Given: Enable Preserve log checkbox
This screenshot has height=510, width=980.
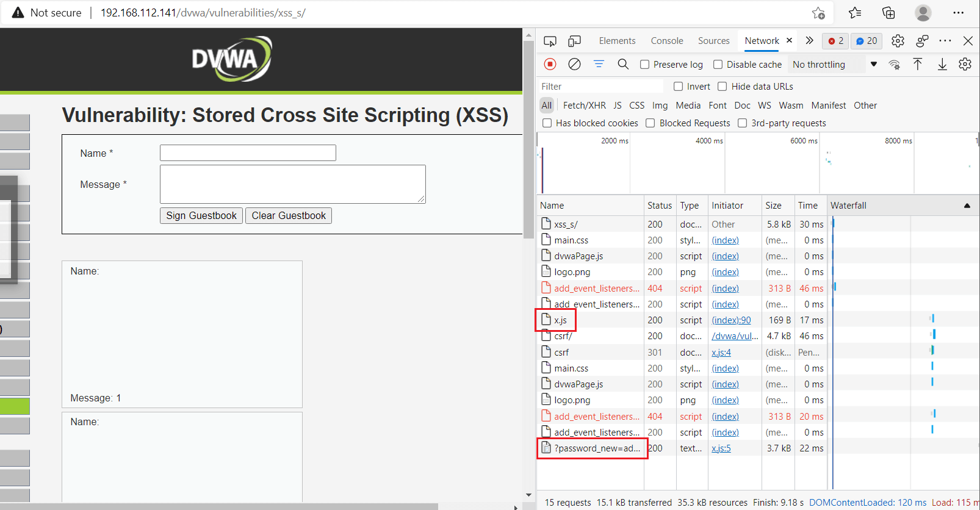Looking at the screenshot, I should 644,65.
